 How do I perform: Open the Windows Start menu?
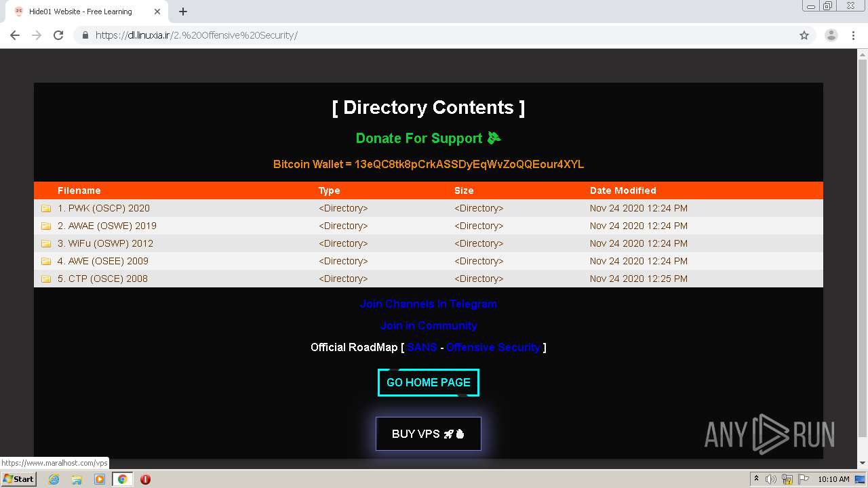19,479
